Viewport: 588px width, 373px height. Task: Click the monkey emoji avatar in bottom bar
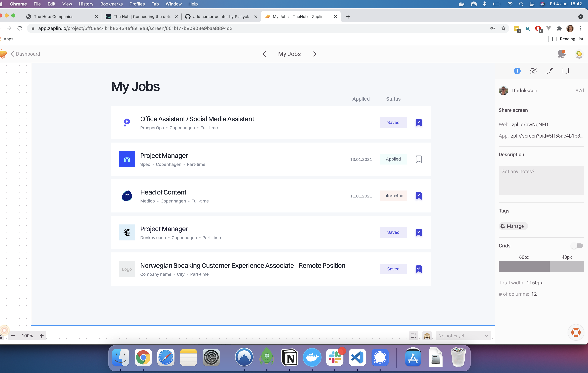(427, 336)
